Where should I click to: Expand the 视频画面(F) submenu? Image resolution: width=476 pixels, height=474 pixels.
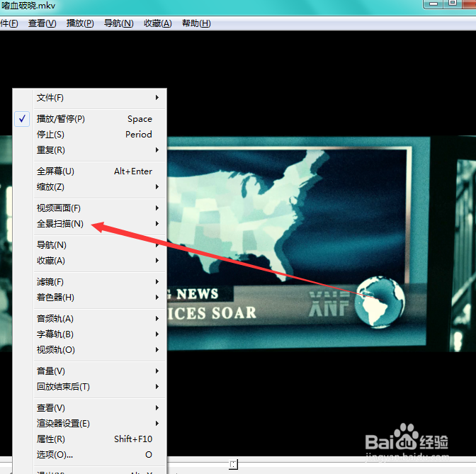click(x=99, y=208)
